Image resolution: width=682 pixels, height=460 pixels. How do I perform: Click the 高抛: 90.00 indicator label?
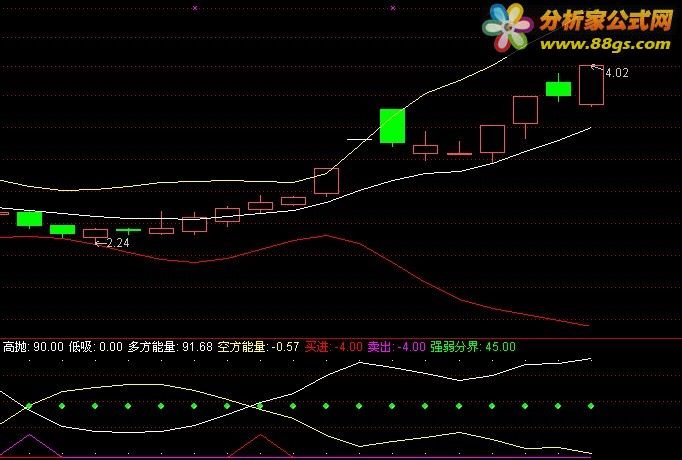pos(33,347)
